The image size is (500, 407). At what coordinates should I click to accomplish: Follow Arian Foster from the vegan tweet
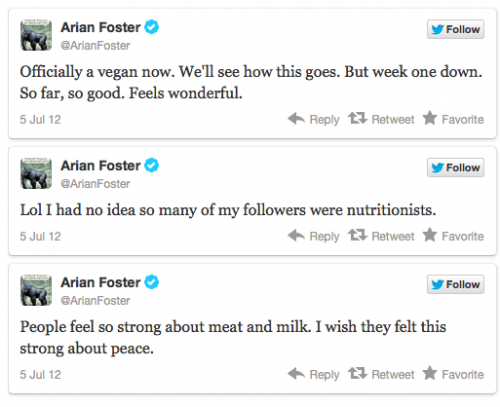(455, 29)
